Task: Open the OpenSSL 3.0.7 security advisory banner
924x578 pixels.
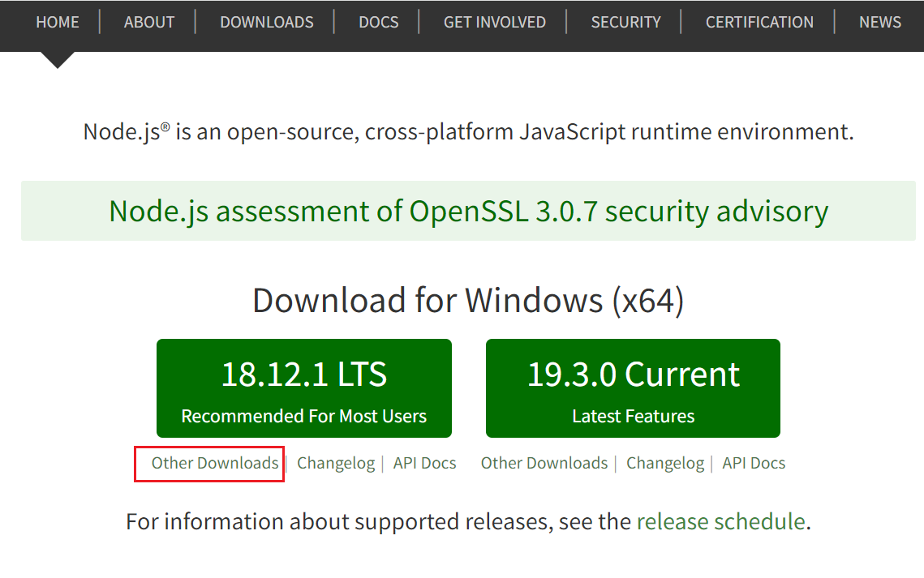Action: [468, 212]
